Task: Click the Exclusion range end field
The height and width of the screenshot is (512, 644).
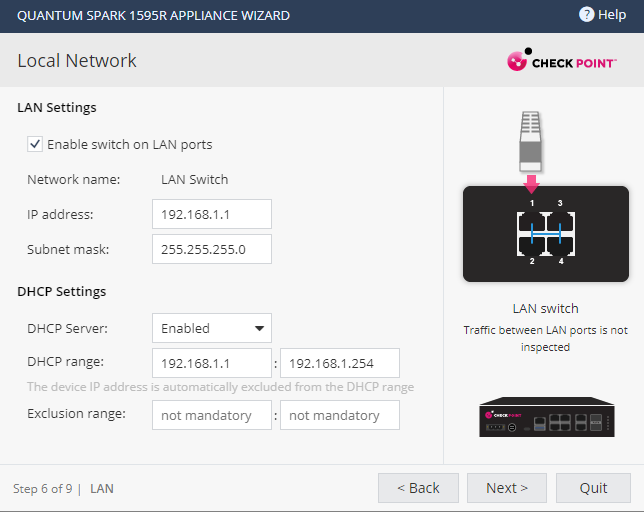Action: 340,415
